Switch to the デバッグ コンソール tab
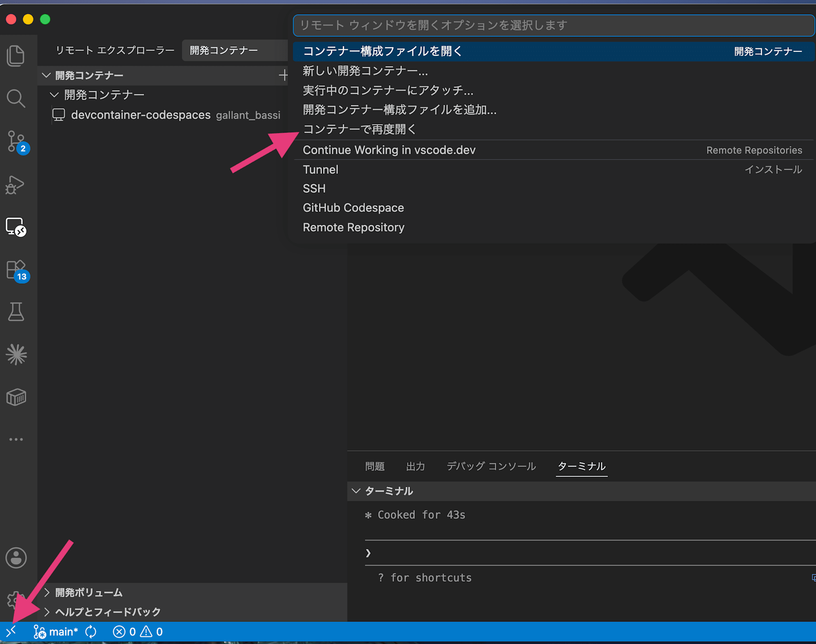Image resolution: width=816 pixels, height=644 pixels. (x=491, y=466)
